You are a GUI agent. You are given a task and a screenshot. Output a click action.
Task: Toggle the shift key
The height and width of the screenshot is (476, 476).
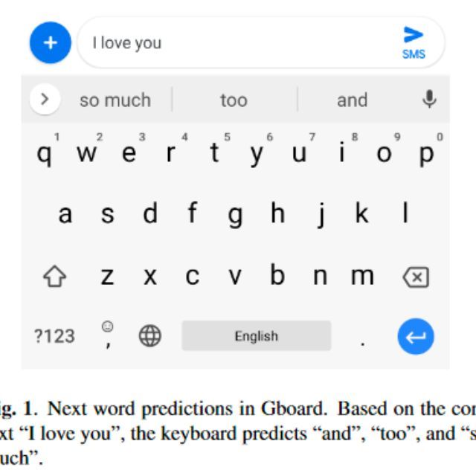point(55,277)
